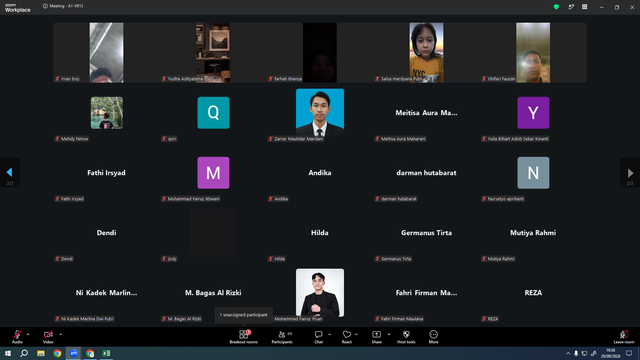Open the Windows notification center
The image size is (640, 360).
click(x=629, y=353)
